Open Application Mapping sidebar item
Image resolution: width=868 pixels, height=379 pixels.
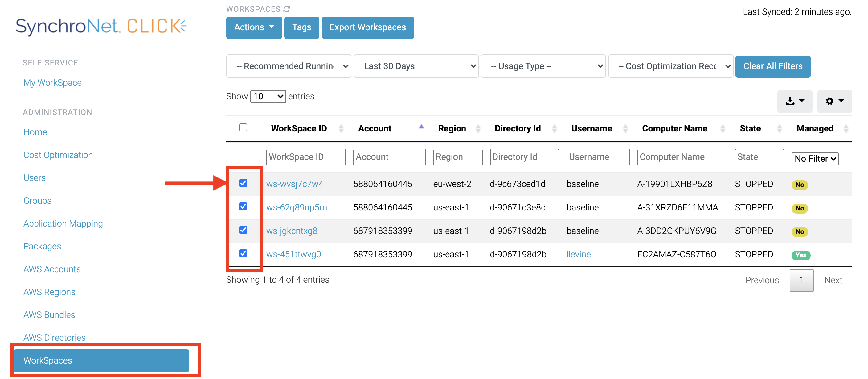coord(63,223)
